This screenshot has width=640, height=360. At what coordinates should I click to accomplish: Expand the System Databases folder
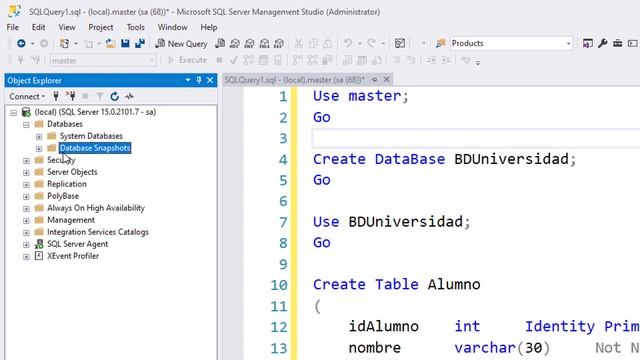(39, 137)
